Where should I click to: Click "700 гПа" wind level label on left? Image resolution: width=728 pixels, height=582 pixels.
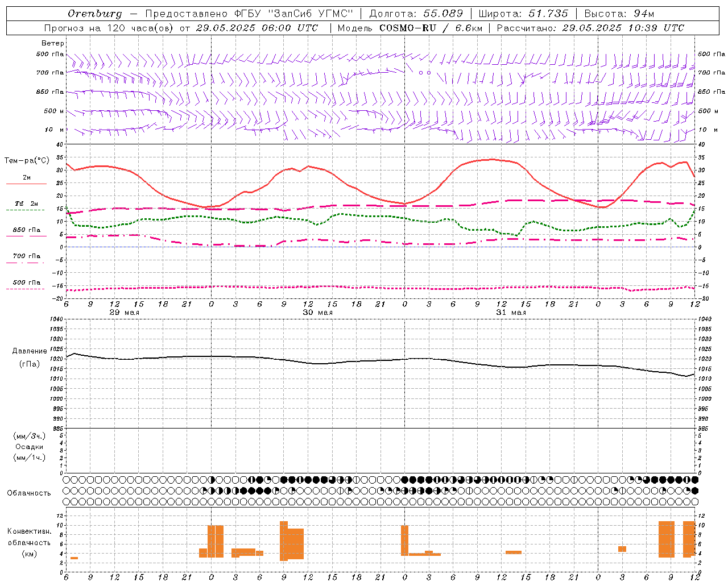click(x=50, y=73)
